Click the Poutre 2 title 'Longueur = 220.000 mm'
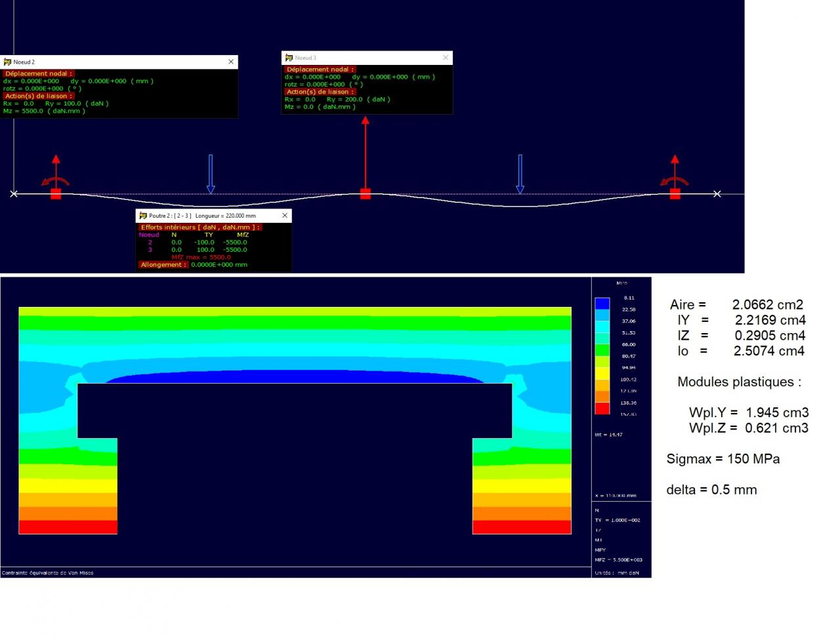The width and height of the screenshot is (840, 640). [x=226, y=216]
